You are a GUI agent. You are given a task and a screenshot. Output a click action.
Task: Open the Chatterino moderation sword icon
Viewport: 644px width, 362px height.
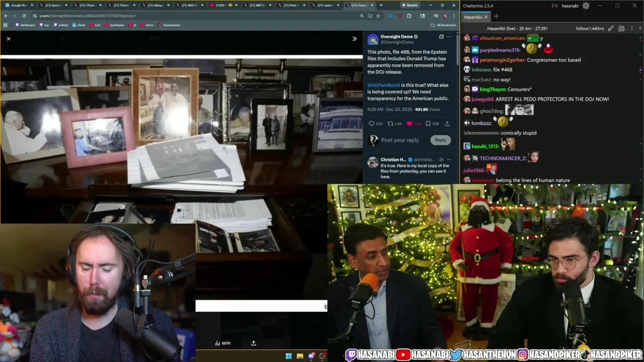tap(611, 29)
